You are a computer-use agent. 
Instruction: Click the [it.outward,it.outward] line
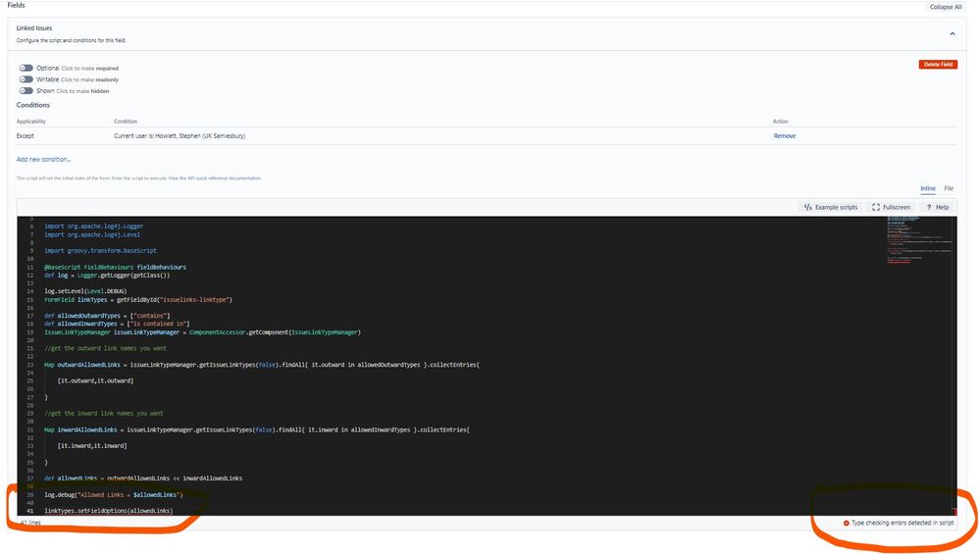(95, 381)
